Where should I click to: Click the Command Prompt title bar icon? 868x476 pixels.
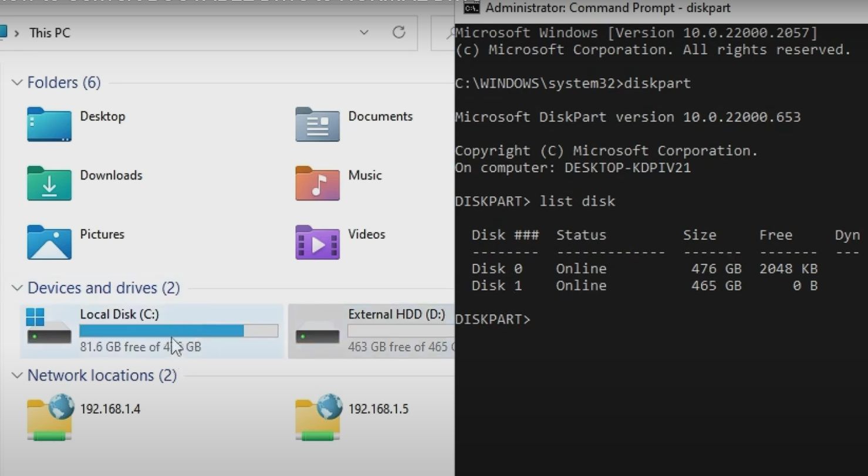pyautogui.click(x=472, y=8)
